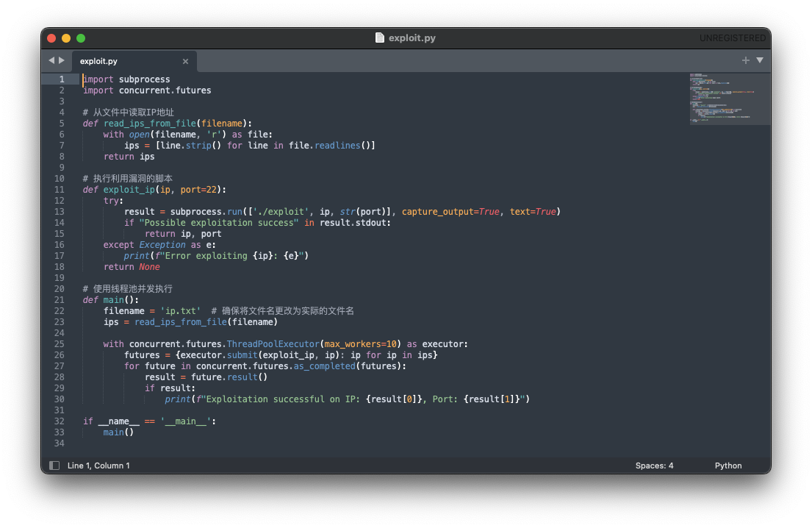Click the document icon in title bar

(380, 38)
